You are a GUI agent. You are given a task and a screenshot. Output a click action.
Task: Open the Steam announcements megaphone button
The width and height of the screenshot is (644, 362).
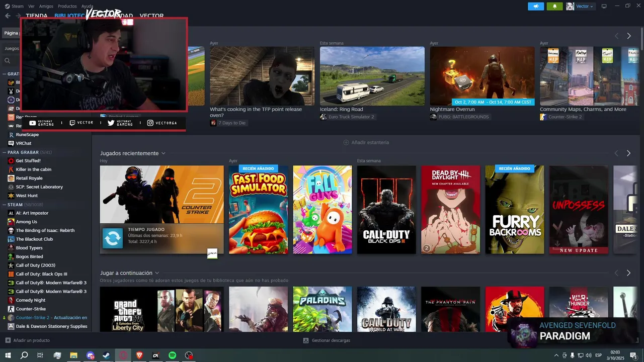[536, 6]
